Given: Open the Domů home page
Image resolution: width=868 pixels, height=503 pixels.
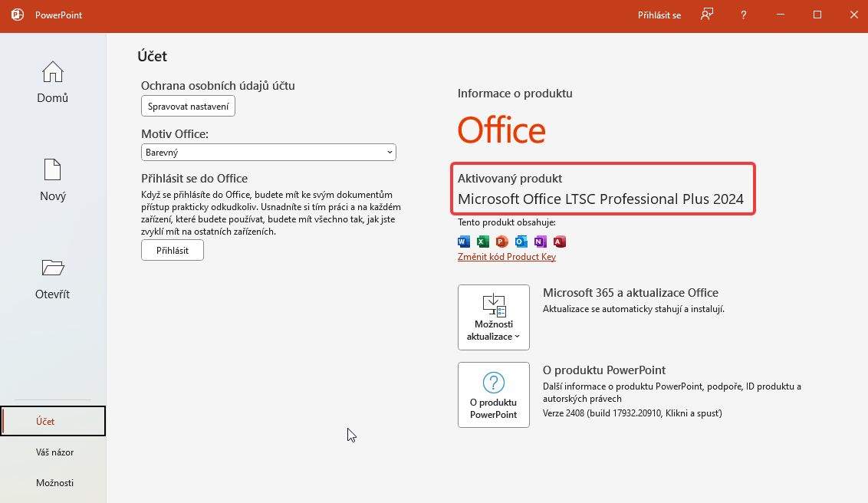Looking at the screenshot, I should [x=53, y=82].
